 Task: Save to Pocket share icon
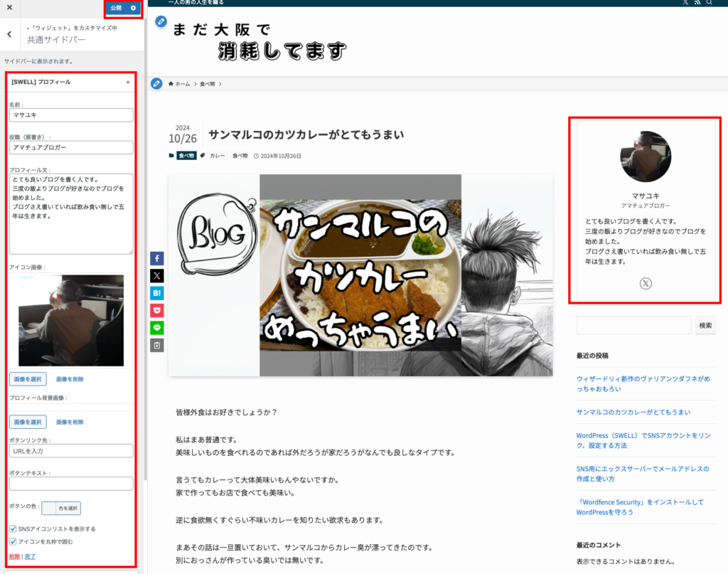[x=157, y=311]
